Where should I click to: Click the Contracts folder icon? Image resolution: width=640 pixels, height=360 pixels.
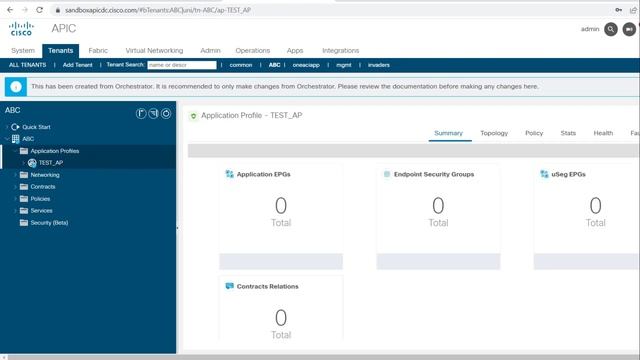24,187
